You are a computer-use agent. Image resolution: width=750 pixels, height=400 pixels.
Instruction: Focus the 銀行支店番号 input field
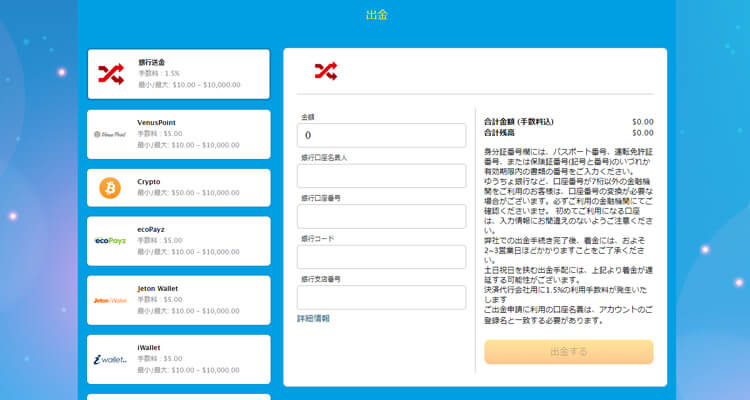381,298
